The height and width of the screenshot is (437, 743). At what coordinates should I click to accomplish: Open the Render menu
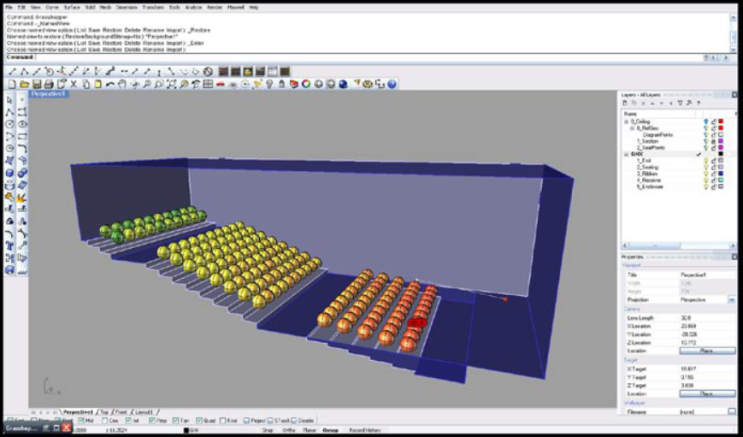pos(215,8)
